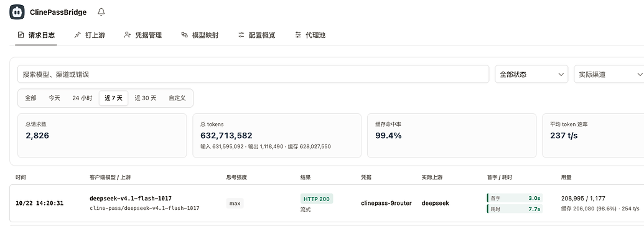Click the 流式 streaming label
The image size is (644, 226).
pyautogui.click(x=305, y=210)
